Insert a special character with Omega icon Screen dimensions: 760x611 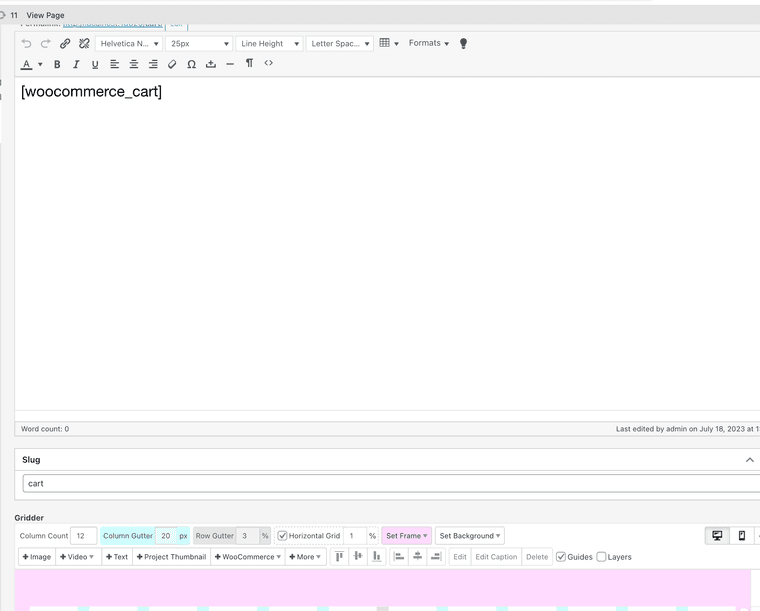click(191, 64)
